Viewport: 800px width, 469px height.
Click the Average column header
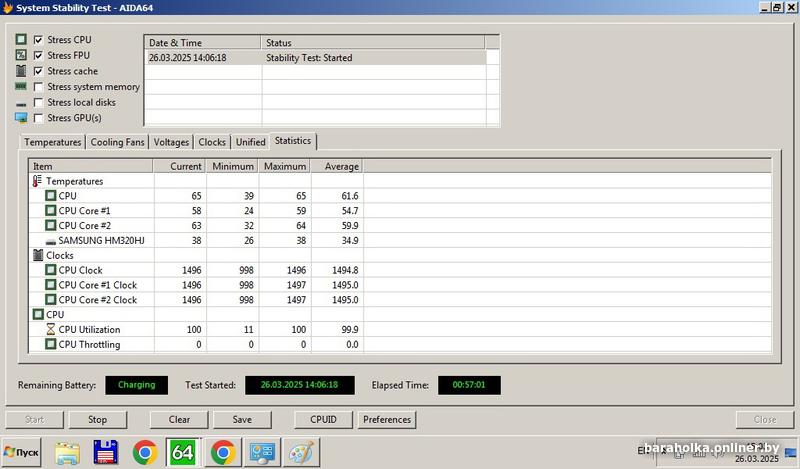click(337, 166)
